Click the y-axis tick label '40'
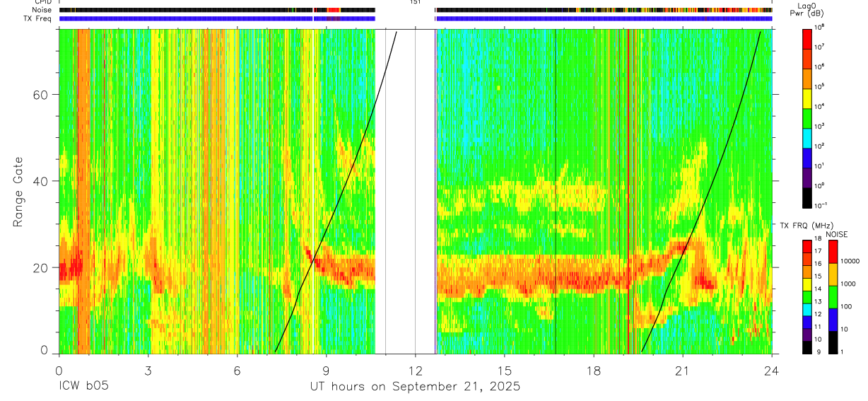The height and width of the screenshot is (401, 868). 40,181
